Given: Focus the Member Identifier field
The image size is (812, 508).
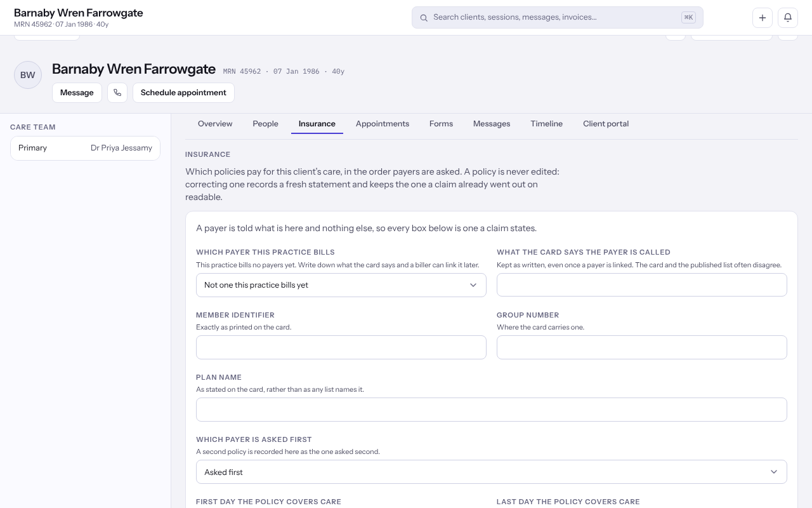Looking at the screenshot, I should [341, 347].
